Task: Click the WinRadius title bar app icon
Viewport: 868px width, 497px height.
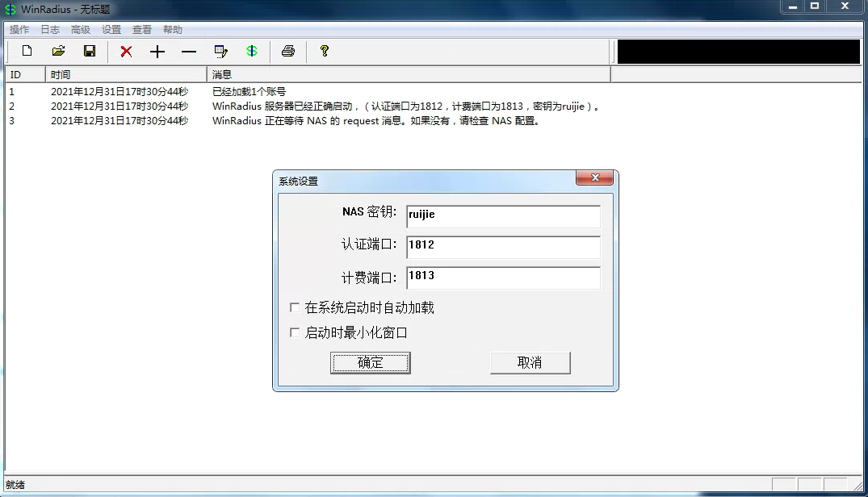Action: (x=10, y=10)
